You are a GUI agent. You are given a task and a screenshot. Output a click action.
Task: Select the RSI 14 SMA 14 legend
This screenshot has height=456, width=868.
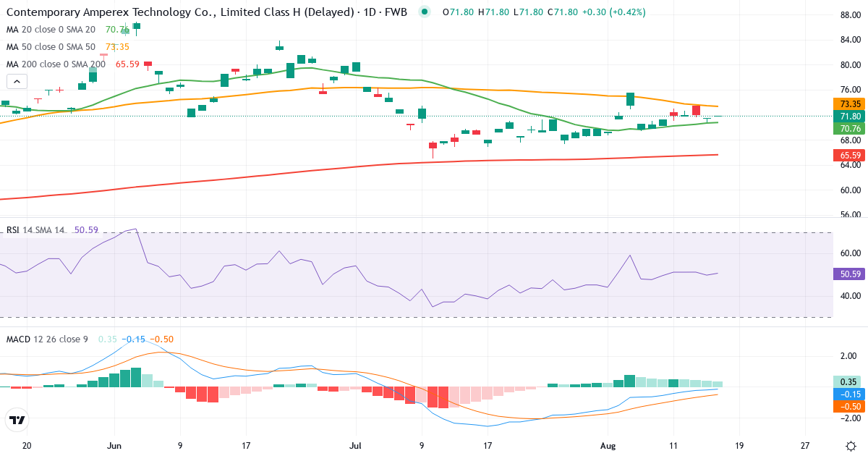[x=35, y=230]
